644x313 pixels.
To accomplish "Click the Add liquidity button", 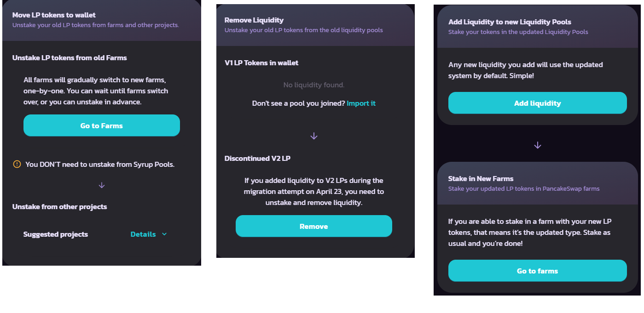I will (x=538, y=103).
